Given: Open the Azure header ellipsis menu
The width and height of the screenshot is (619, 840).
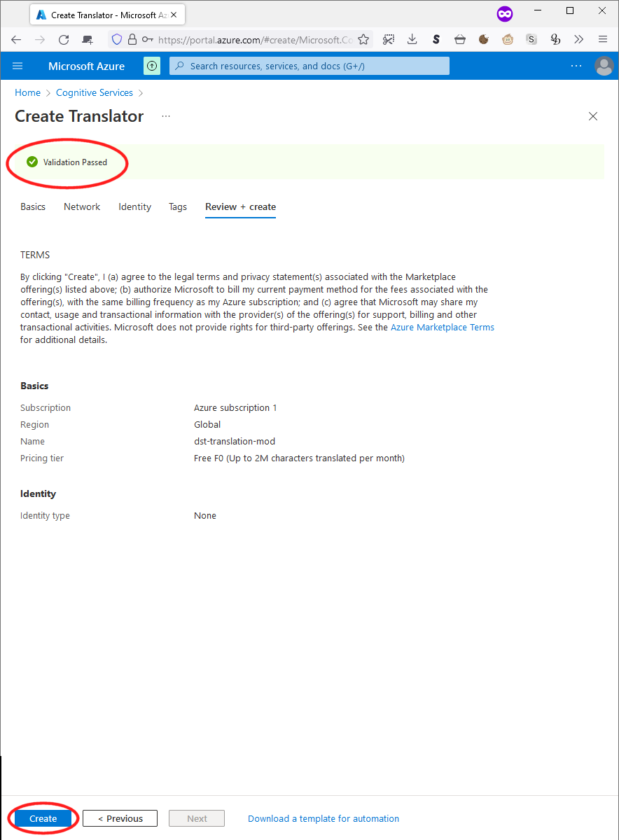Looking at the screenshot, I should coord(576,66).
